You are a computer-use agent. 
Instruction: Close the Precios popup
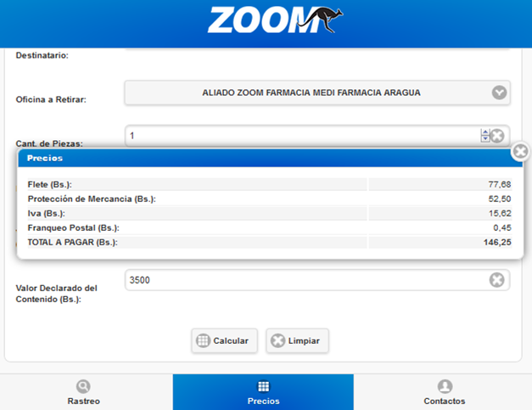[x=521, y=151]
